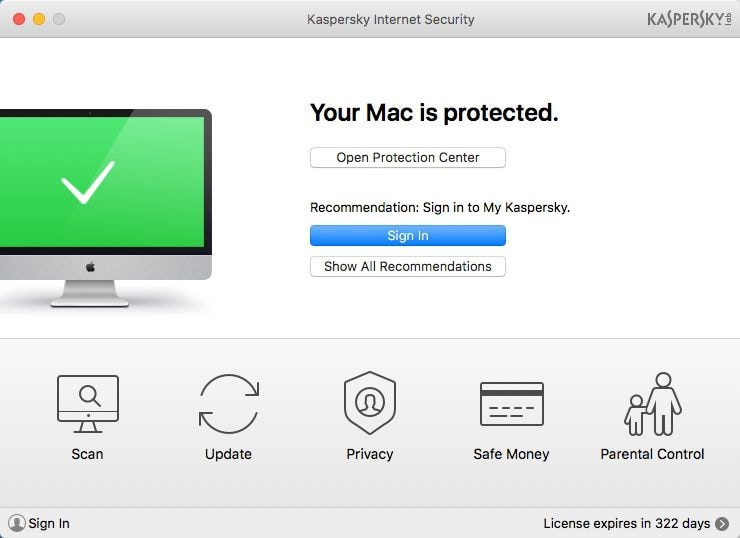Minimize the window with the yellow button
The image size is (740, 538).
(39, 19)
